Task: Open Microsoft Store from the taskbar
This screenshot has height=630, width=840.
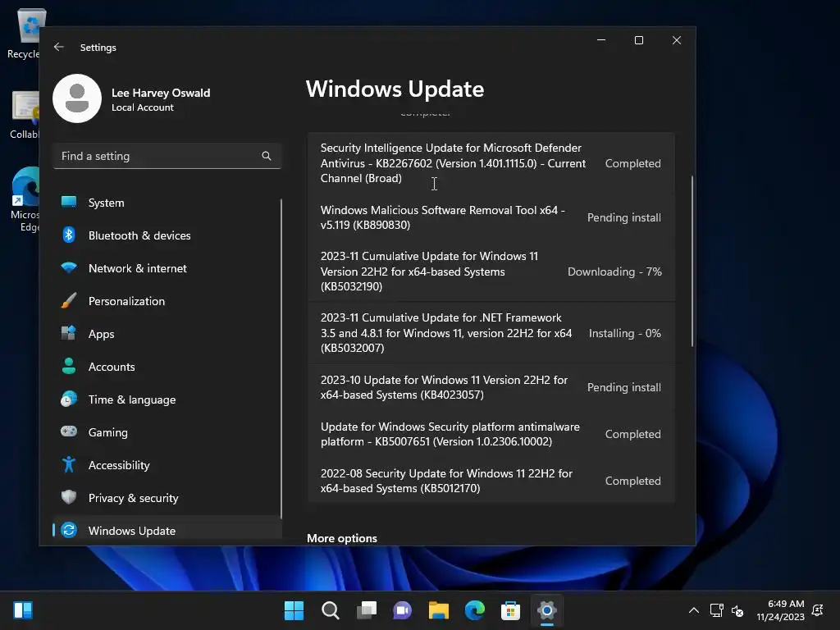Action: pos(510,610)
